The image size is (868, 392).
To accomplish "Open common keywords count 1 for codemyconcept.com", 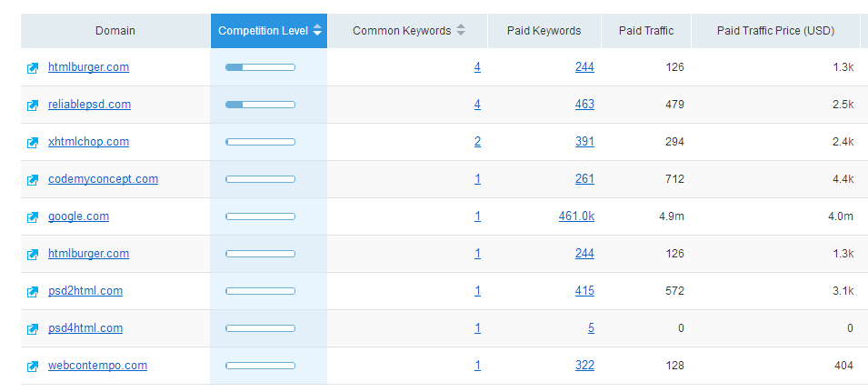I will click(477, 178).
